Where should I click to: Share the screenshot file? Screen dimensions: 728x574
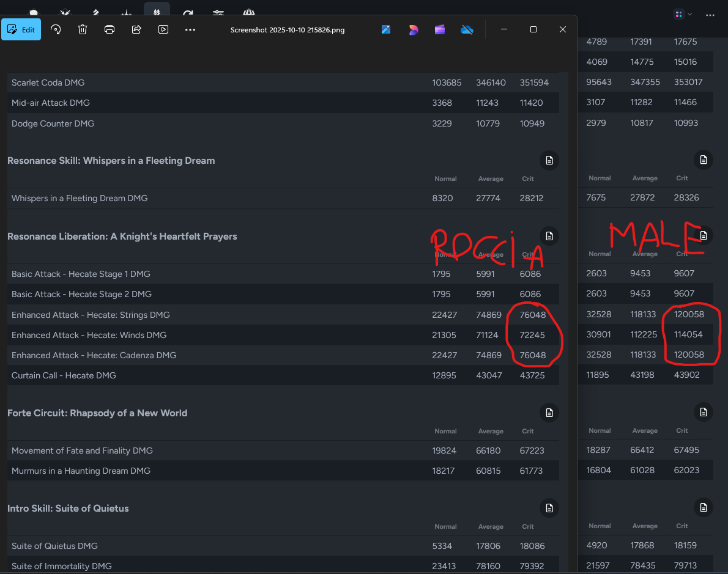pos(136,29)
